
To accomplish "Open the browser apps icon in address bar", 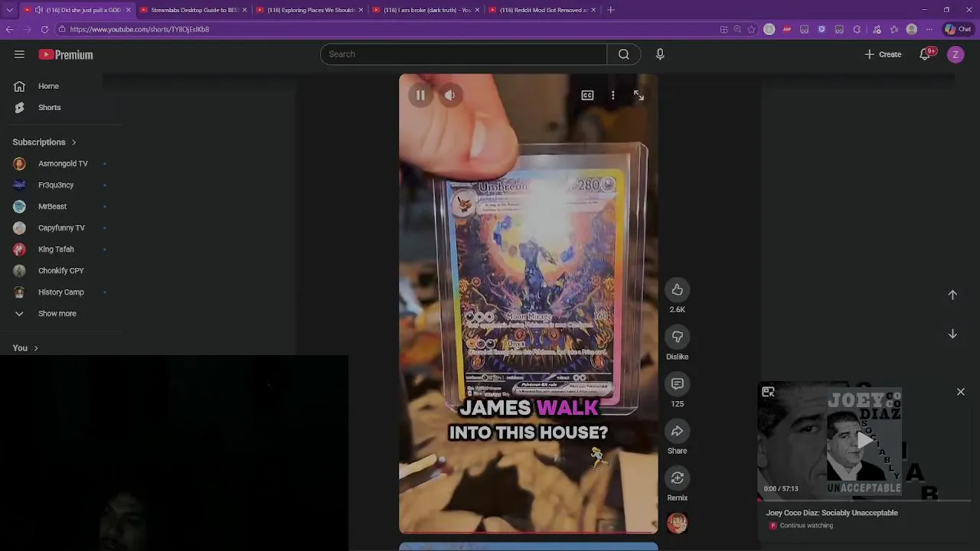I will 724,29.
